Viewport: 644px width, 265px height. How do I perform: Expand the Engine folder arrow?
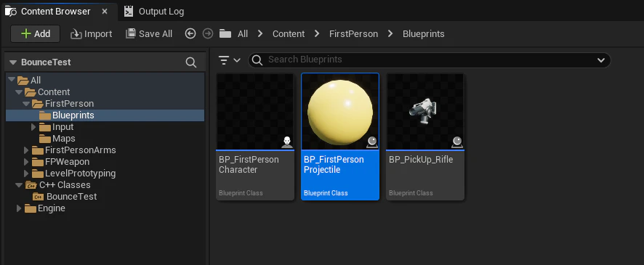(19, 208)
